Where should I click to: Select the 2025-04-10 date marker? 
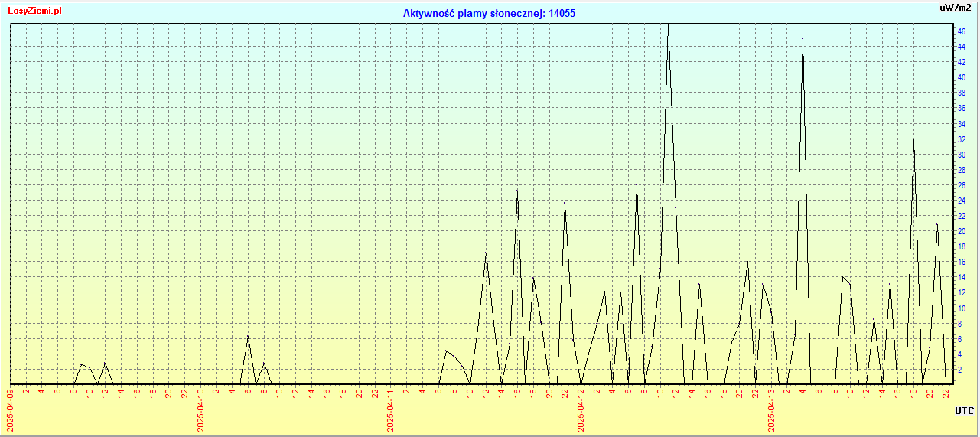[200, 409]
